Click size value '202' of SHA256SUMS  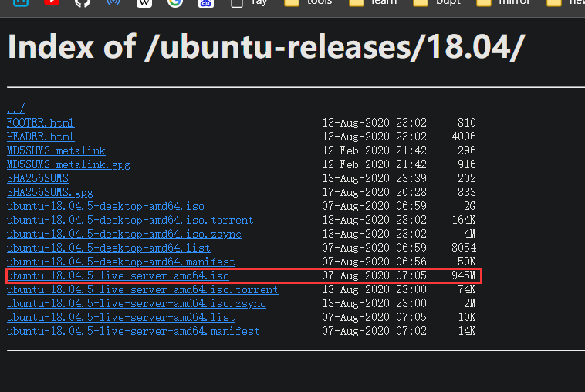coord(467,178)
